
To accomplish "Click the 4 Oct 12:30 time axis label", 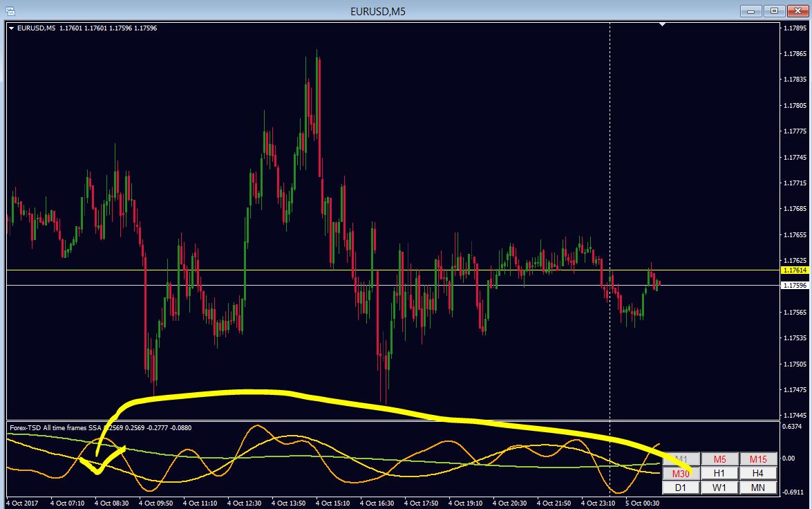I will [x=245, y=503].
